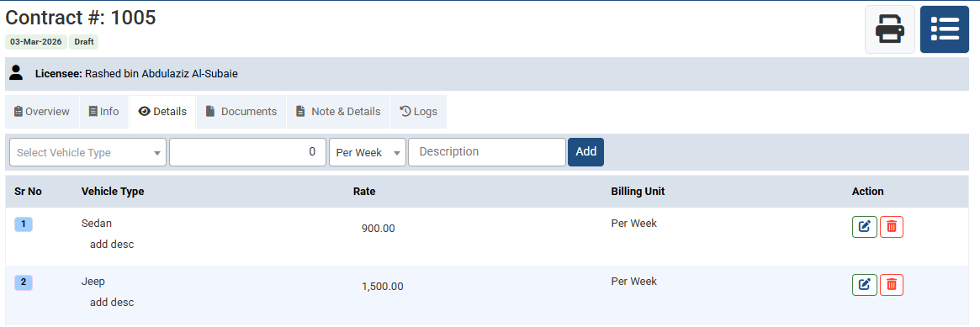Click the Action column header
Image resolution: width=980 pixels, height=327 pixels.
867,192
